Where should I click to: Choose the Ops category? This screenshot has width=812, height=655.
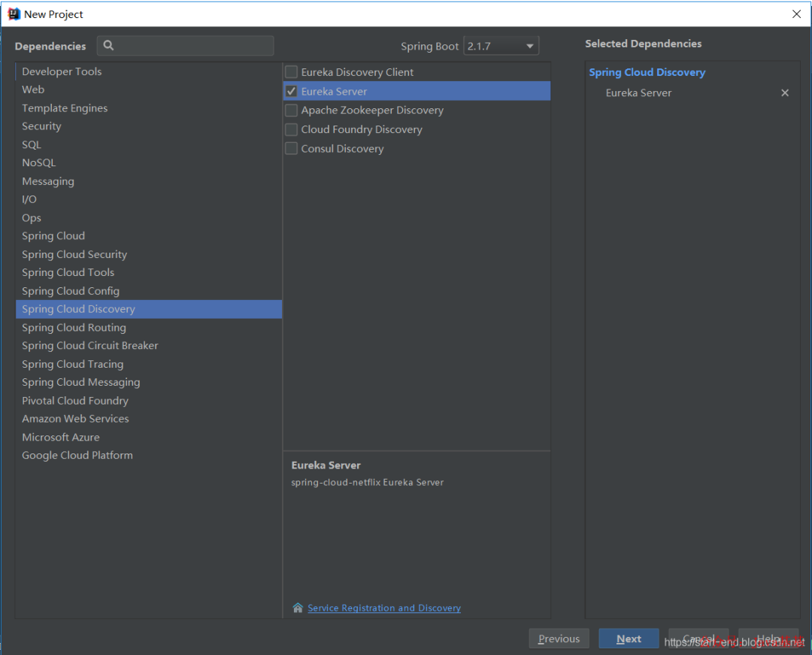[149, 218]
